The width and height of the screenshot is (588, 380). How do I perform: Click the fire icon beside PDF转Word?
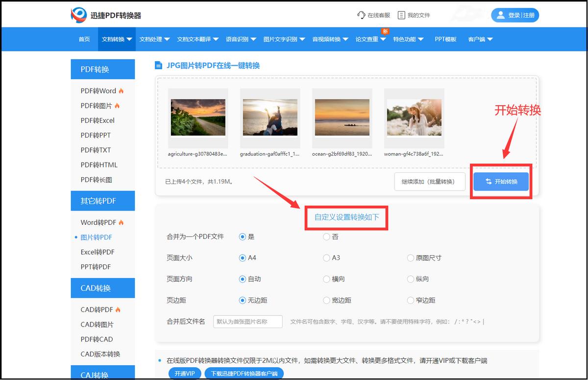(122, 91)
